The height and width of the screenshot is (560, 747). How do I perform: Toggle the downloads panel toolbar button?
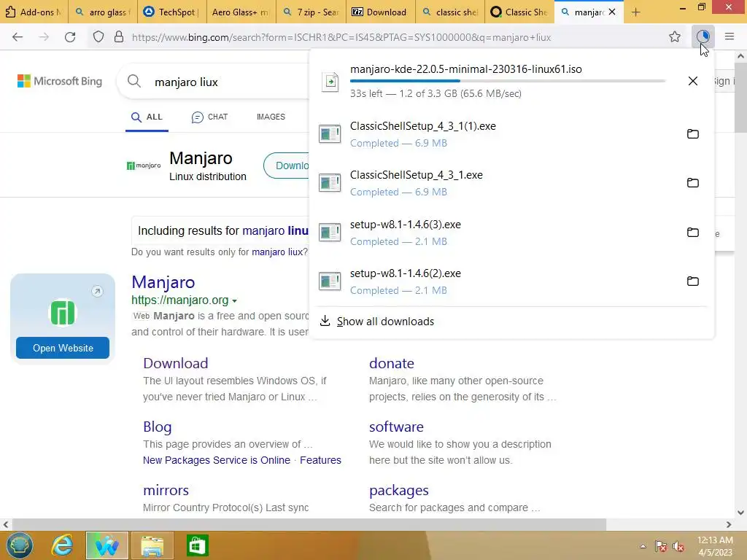click(703, 36)
